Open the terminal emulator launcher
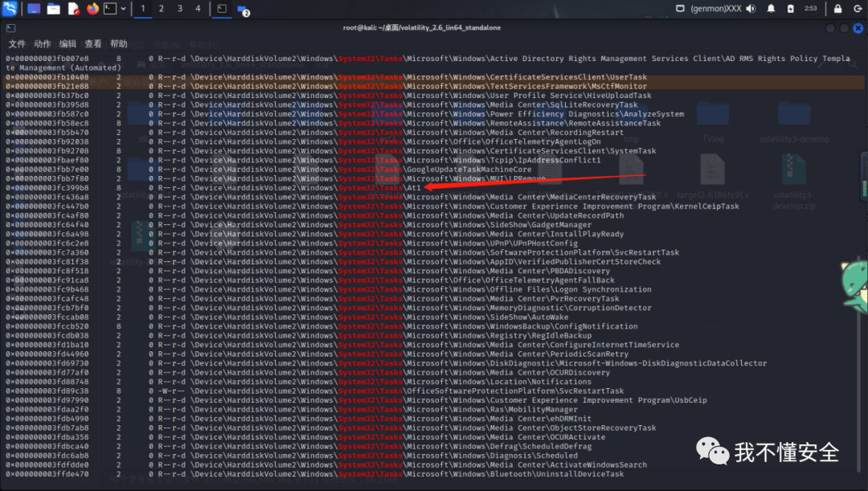The height and width of the screenshot is (491, 868). 110,9
